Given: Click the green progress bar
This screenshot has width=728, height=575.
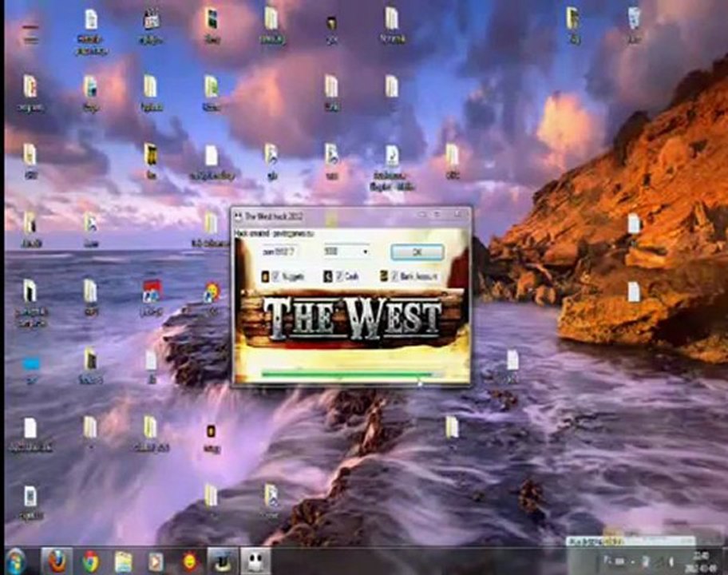Looking at the screenshot, I should [x=351, y=374].
